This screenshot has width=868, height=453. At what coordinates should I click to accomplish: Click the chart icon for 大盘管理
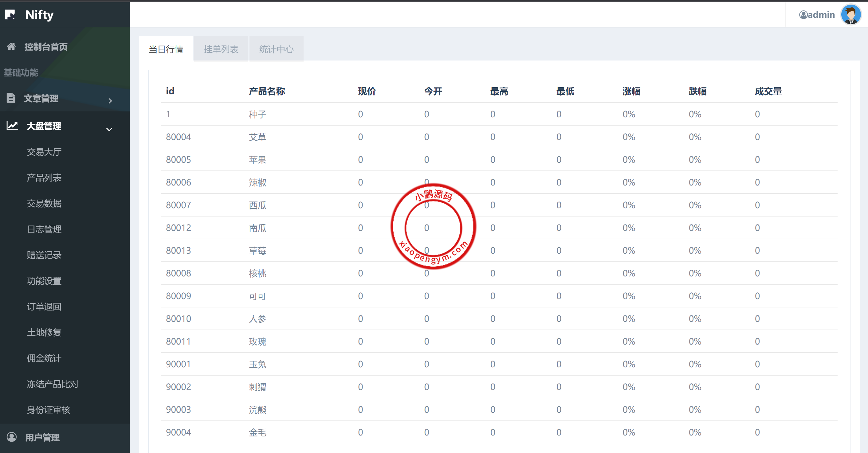pyautogui.click(x=13, y=126)
